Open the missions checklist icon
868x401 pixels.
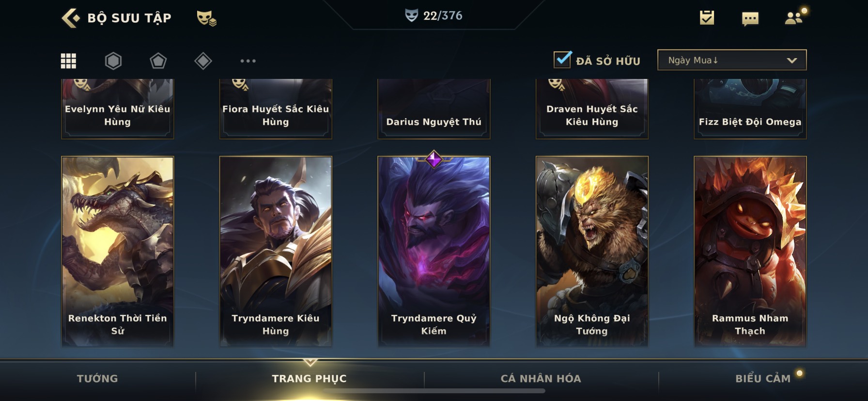[x=707, y=18]
